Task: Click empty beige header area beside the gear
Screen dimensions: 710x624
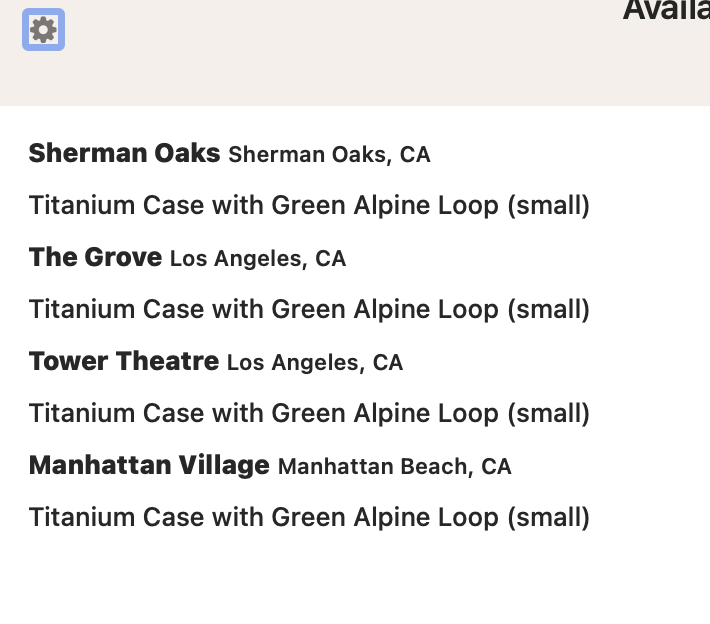Action: click(317, 54)
